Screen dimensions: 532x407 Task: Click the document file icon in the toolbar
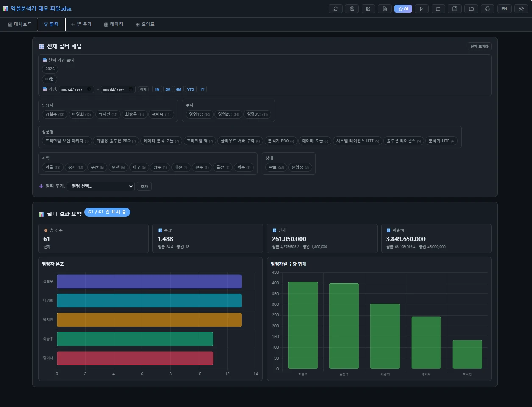pyautogui.click(x=384, y=9)
